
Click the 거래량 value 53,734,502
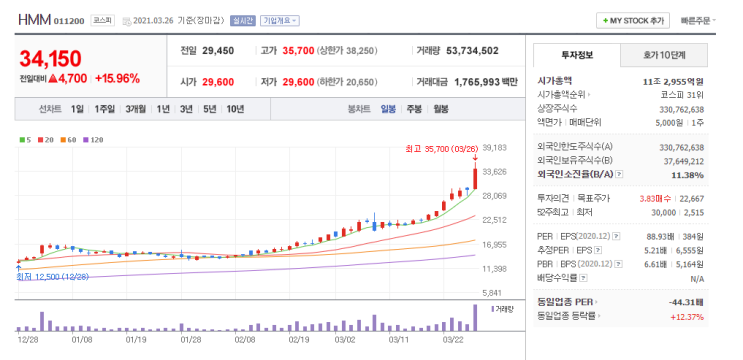(472, 51)
